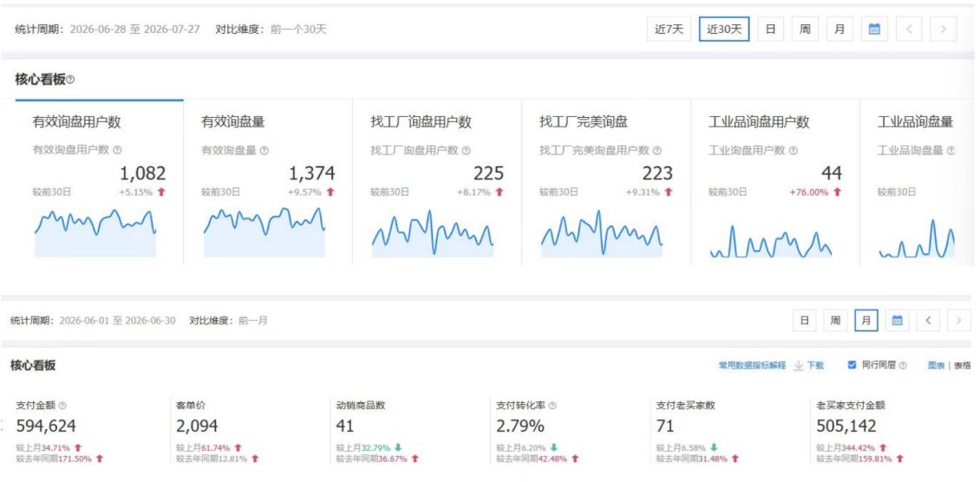Image resolution: width=980 pixels, height=482 pixels.
Task: Switch top toolbar to 周 view
Action: [805, 29]
